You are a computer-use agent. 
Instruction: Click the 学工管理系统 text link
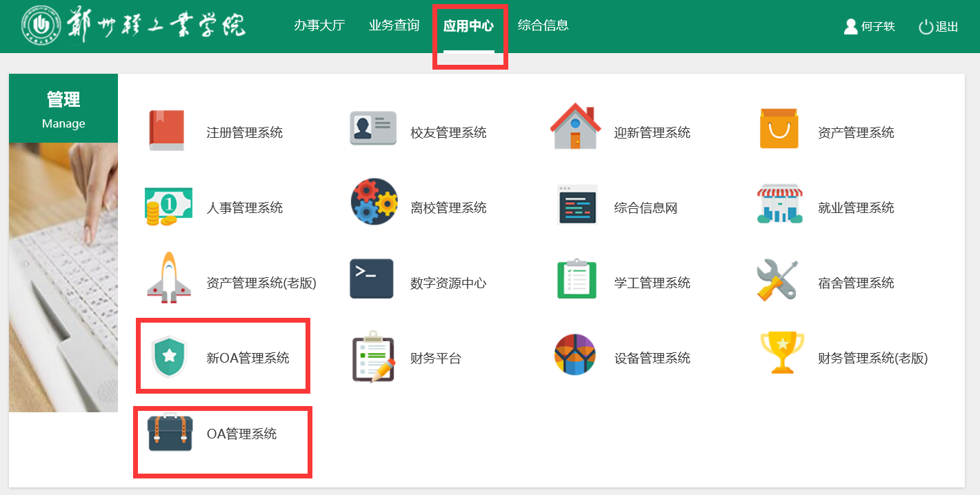tap(652, 283)
